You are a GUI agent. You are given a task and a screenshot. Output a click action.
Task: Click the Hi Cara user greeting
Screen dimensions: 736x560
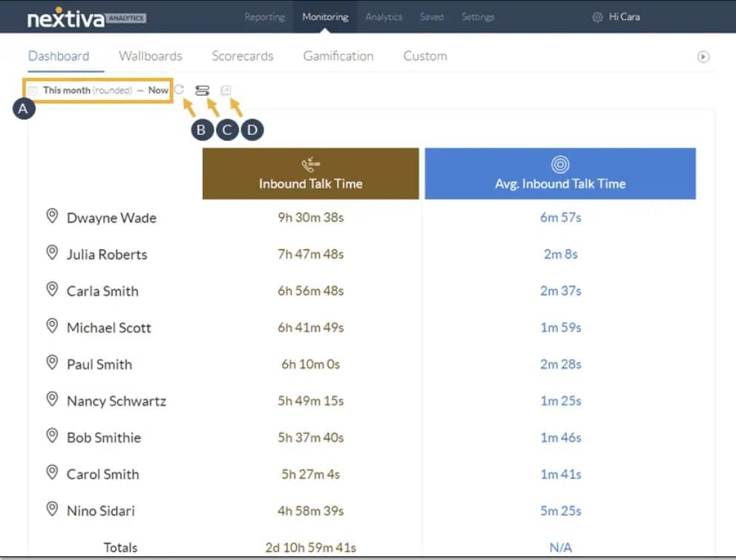(x=624, y=17)
